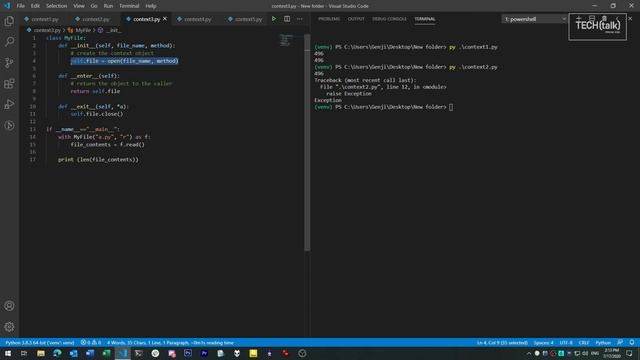Split the editor to the right
Viewport: 640px width, 360px height.
coord(287,19)
